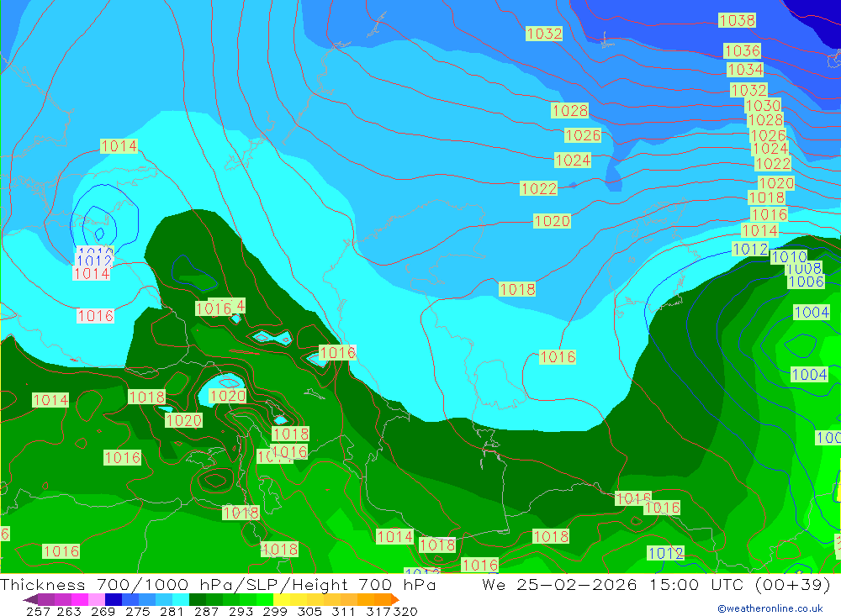Click the legend value '293'
The height and width of the screenshot is (616, 841).
coord(241,611)
